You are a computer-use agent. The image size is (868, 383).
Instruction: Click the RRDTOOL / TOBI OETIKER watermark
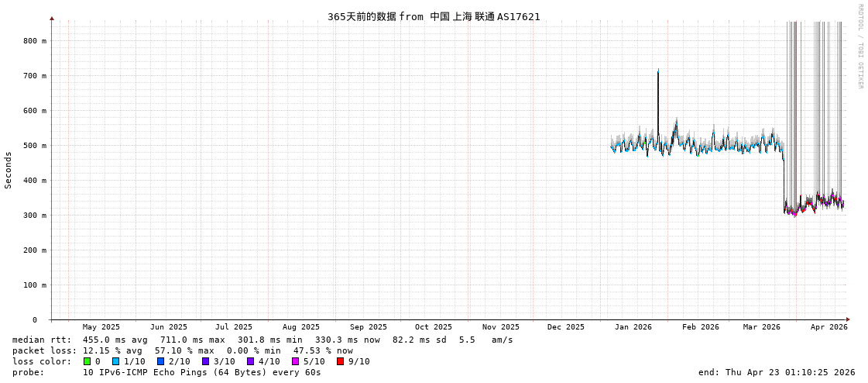859,47
